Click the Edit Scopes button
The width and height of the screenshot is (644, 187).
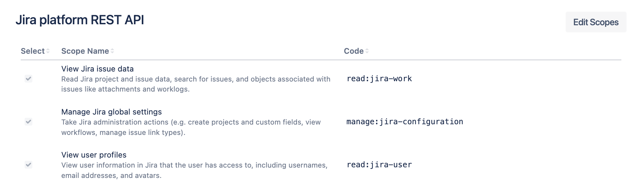pyautogui.click(x=596, y=22)
